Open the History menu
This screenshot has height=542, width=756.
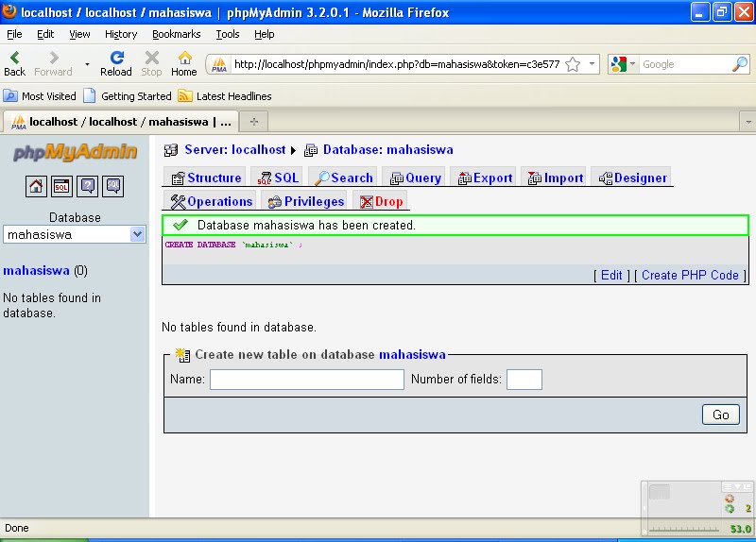pyautogui.click(x=121, y=34)
